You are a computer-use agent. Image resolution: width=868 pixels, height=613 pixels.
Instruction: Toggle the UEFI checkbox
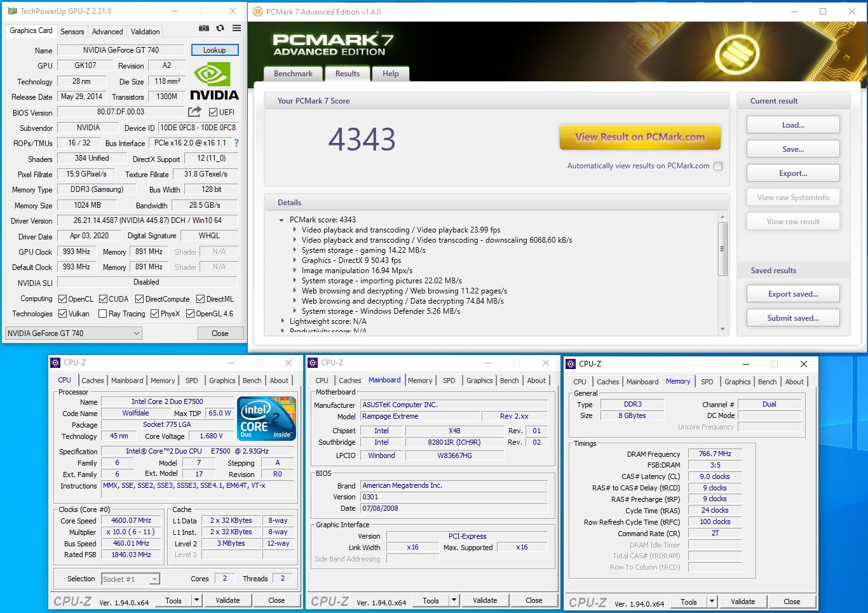pos(213,112)
